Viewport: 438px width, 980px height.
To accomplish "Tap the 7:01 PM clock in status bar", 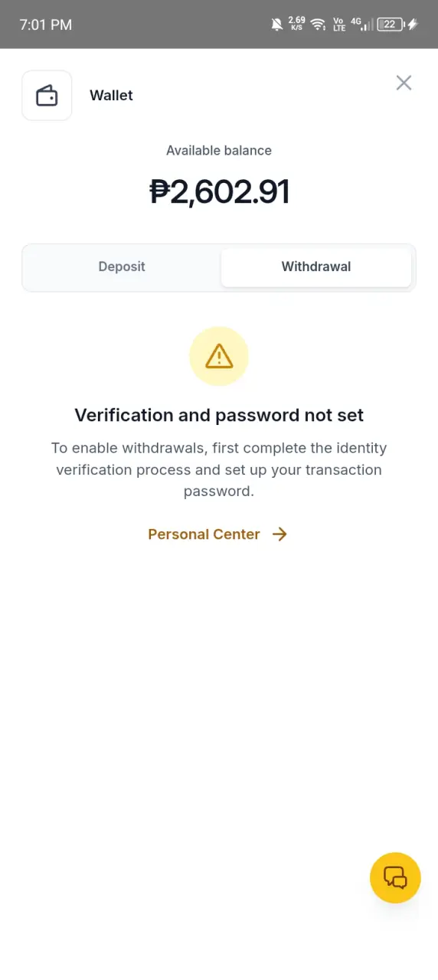I will tap(46, 24).
